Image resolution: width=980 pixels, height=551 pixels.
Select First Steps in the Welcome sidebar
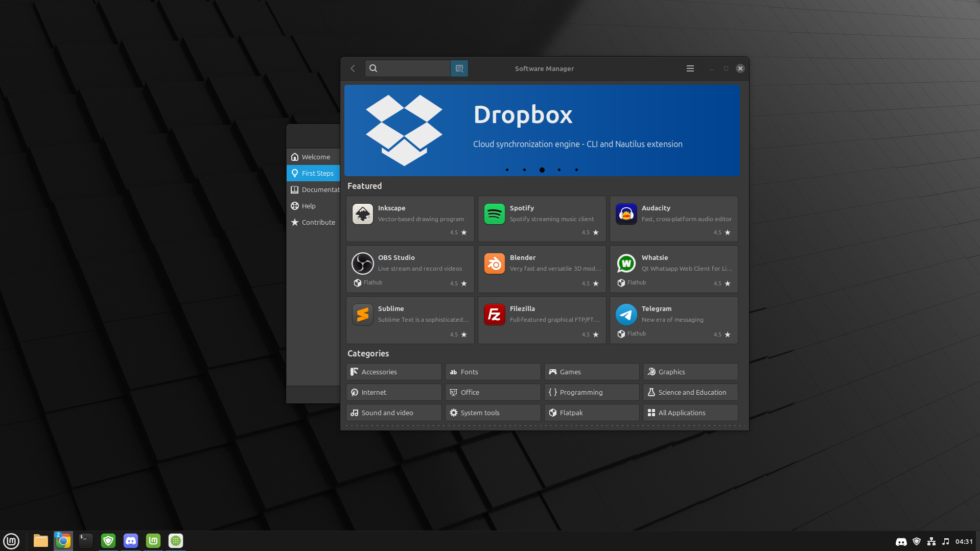coord(313,173)
